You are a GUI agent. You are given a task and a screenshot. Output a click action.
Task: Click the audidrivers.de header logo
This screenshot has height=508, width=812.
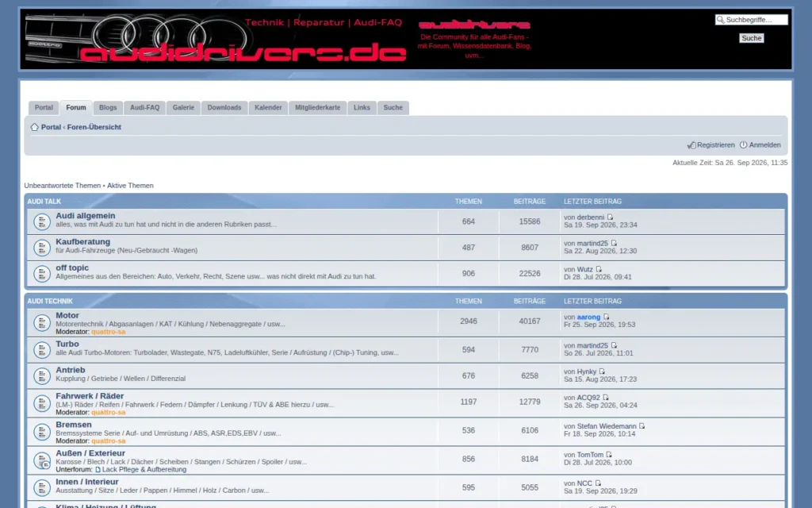pyautogui.click(x=216, y=40)
